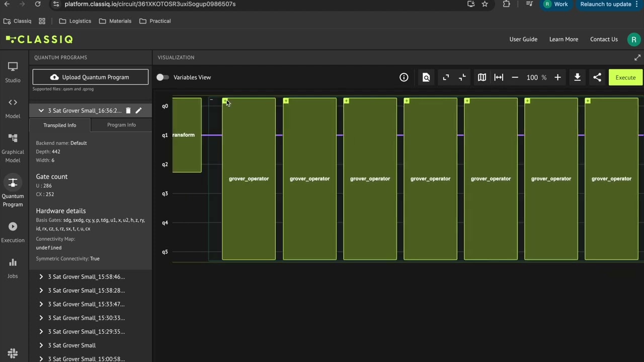Open the user avatar R menu
Image resolution: width=644 pixels, height=362 pixels.
(633, 39)
